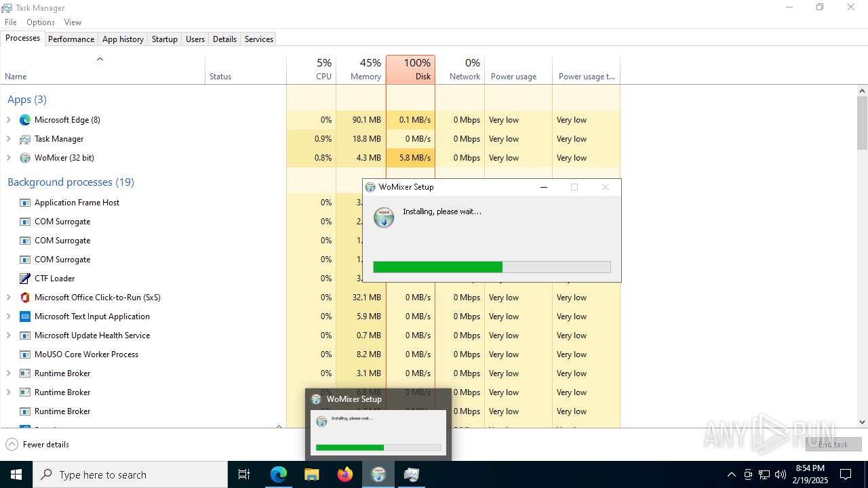Click the Microsoft Text Input Application icon
Screen dimensions: 868x488
[25, 317]
